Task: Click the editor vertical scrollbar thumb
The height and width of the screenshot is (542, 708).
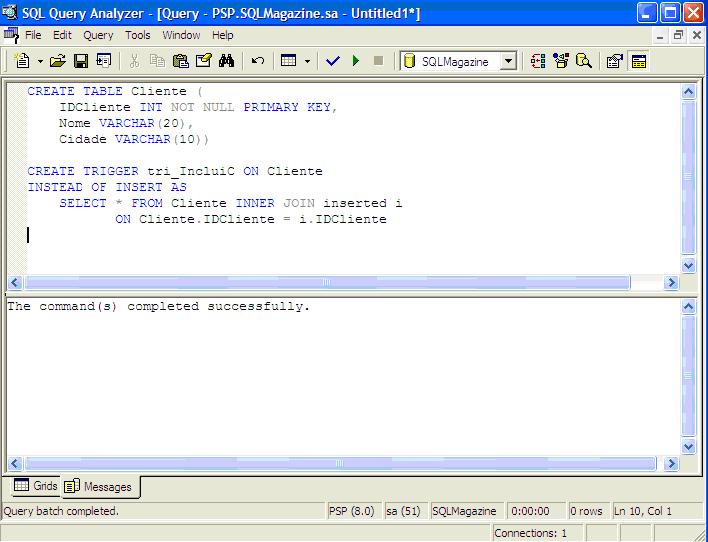Action: point(688,177)
